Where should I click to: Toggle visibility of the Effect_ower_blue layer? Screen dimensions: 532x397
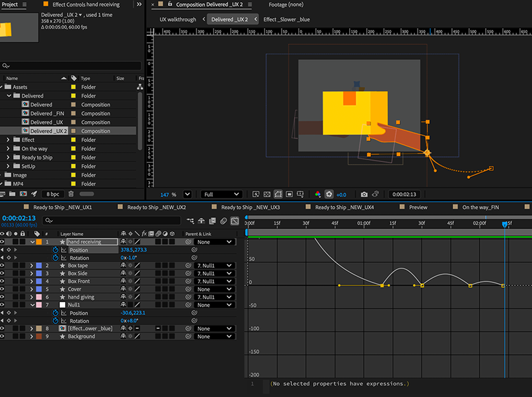pyautogui.click(x=3, y=329)
